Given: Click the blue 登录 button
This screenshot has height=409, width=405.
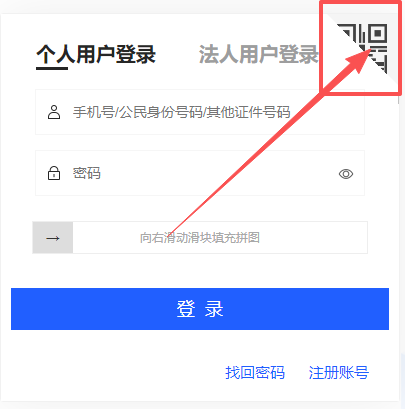Looking at the screenshot, I should pos(200,309).
